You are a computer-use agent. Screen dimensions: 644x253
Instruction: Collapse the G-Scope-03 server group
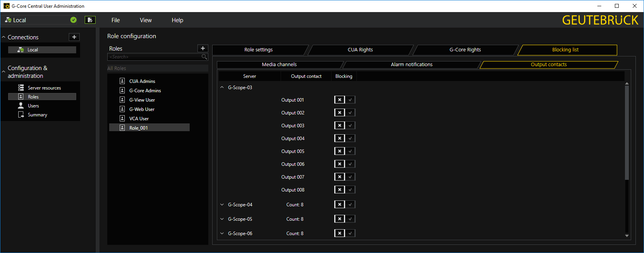click(222, 88)
